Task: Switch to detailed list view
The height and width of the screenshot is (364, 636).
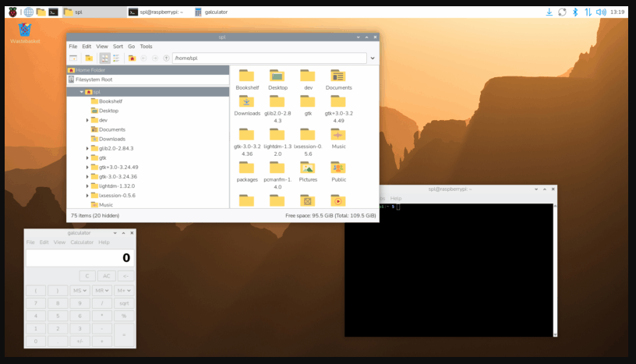Action: (x=116, y=58)
